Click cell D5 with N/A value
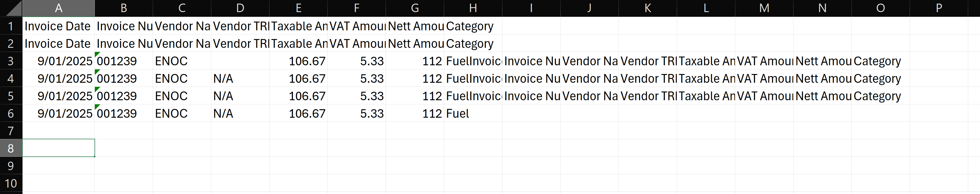This screenshot has width=980, height=194. 240,96
